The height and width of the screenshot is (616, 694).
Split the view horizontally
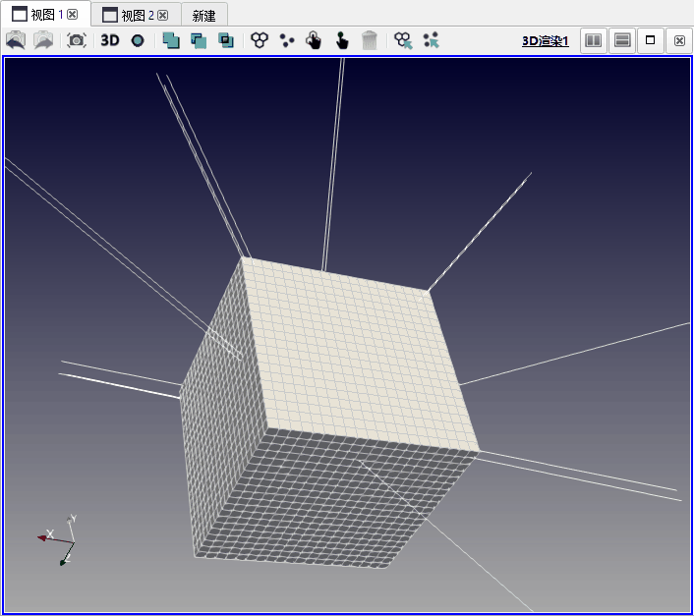click(594, 40)
